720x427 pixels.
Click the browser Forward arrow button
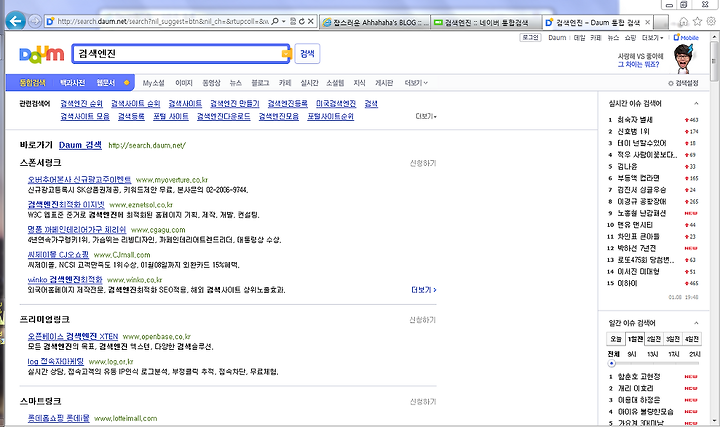click(x=34, y=21)
